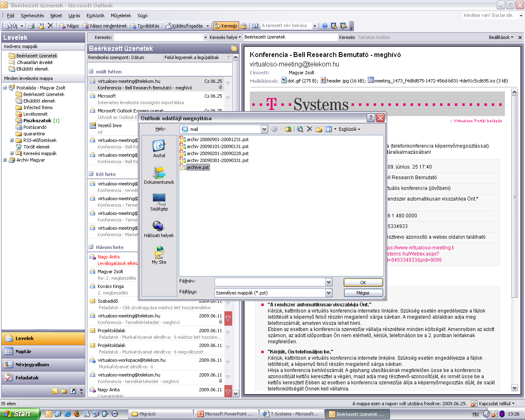Screen dimensions: 525x420
Task: Collapse Postaláda - Magyar Zsolt tree node
Action: 5,88
